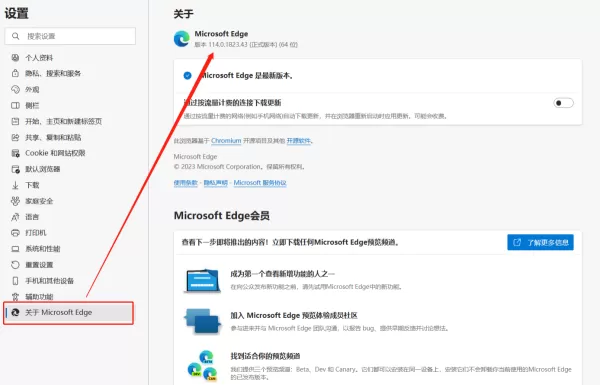The image size is (600, 385).
Task: Click the Microsoft Edge会员 heading
Action: 222,215
